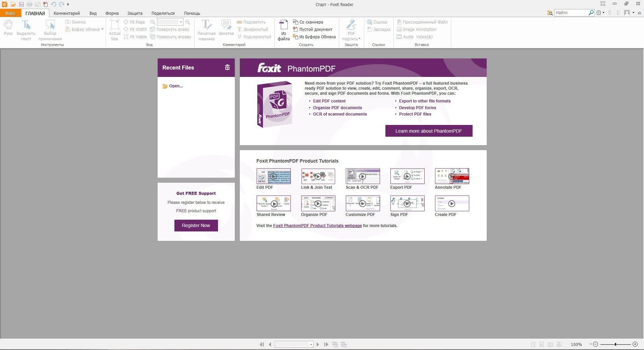Select the Заметка note tool
This screenshot has width=644, height=350.
coord(226,28)
